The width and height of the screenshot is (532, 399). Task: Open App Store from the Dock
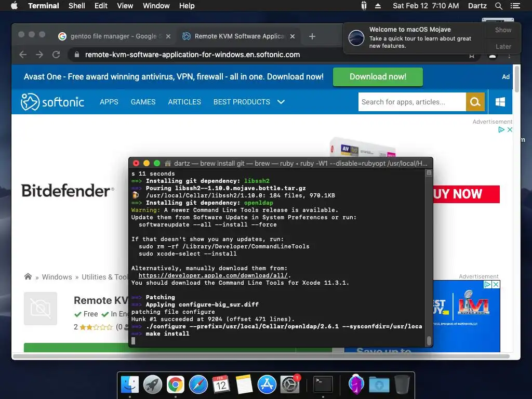tap(267, 384)
